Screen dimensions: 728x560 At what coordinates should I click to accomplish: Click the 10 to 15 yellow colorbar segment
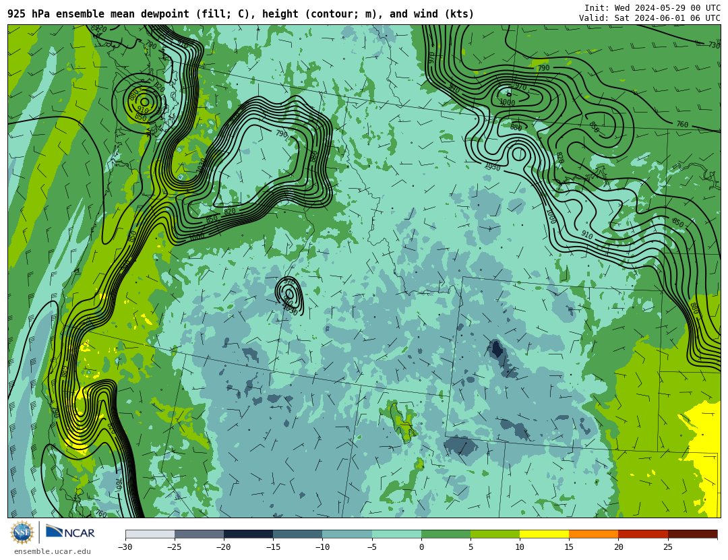pos(544,534)
